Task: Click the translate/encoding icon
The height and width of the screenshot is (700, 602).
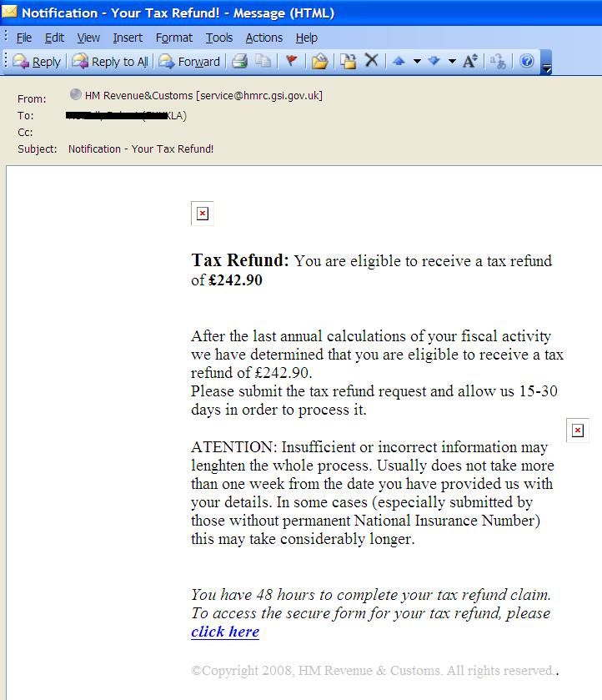Action: tap(498, 61)
